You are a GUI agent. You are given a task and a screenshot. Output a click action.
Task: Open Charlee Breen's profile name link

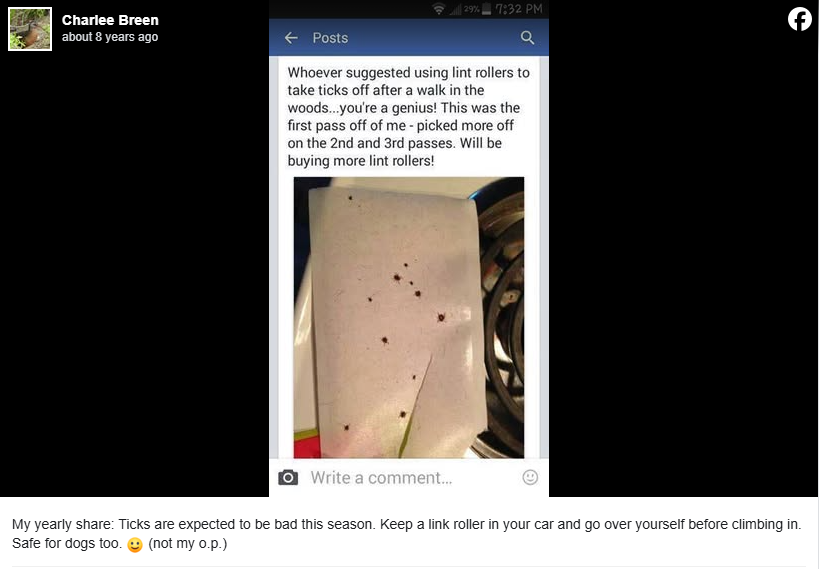pyautogui.click(x=110, y=20)
